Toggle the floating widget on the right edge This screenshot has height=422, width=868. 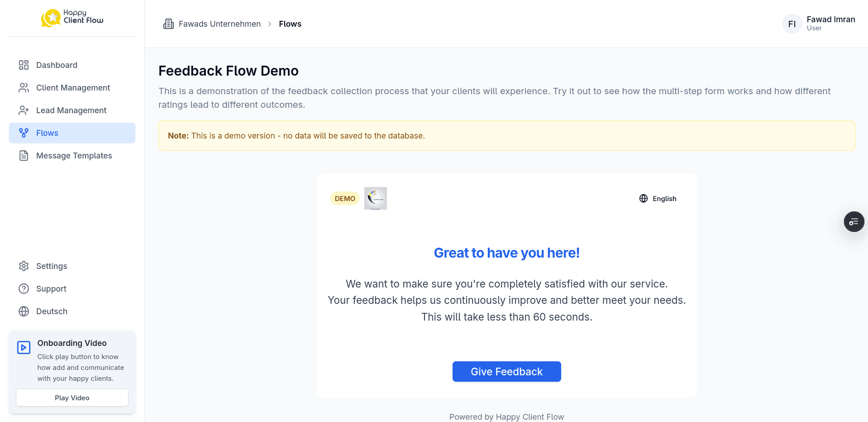(854, 221)
